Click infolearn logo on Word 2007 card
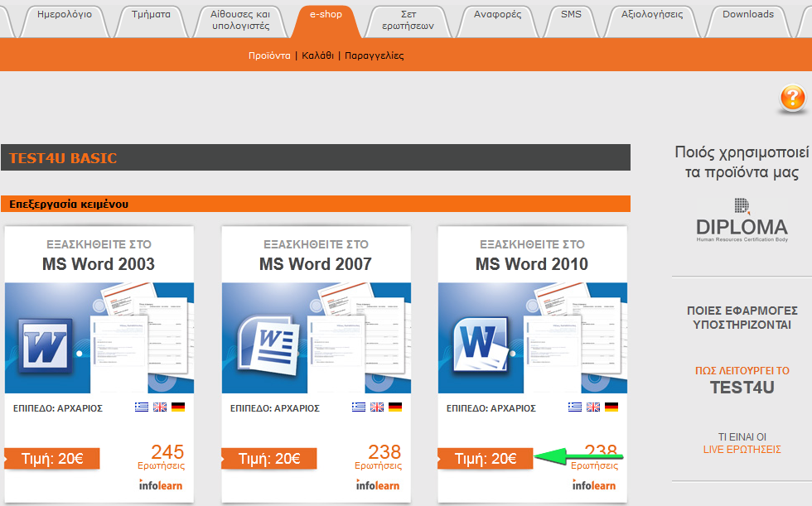 click(x=378, y=484)
